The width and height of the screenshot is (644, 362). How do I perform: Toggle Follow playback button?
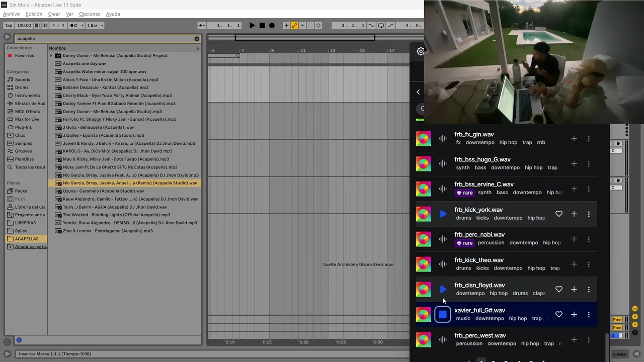click(202, 26)
